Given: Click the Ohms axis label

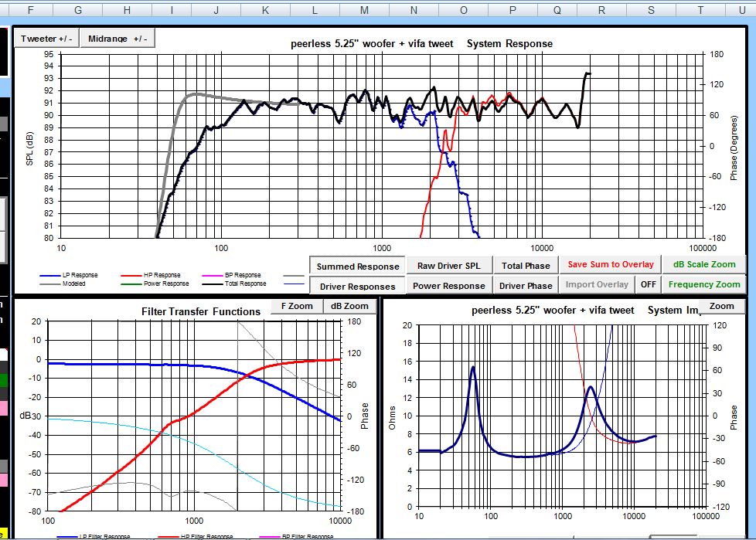Looking at the screenshot, I should (392, 418).
